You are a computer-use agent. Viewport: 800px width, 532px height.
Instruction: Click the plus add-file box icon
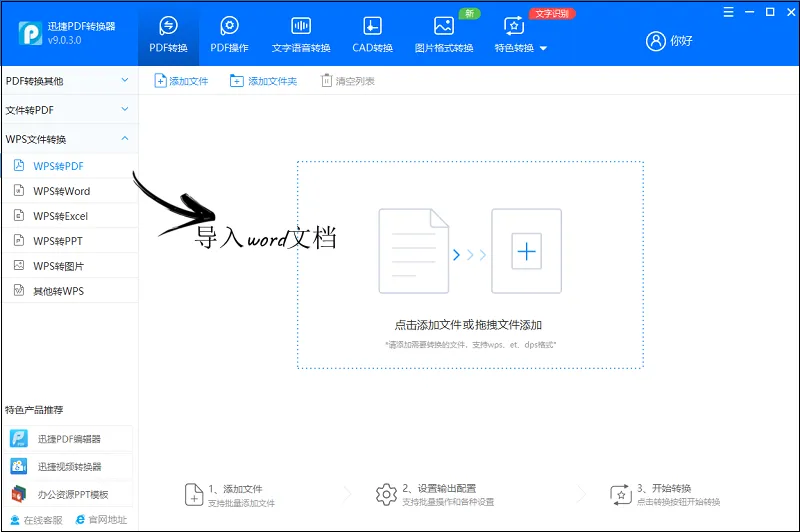pyautogui.click(x=527, y=251)
